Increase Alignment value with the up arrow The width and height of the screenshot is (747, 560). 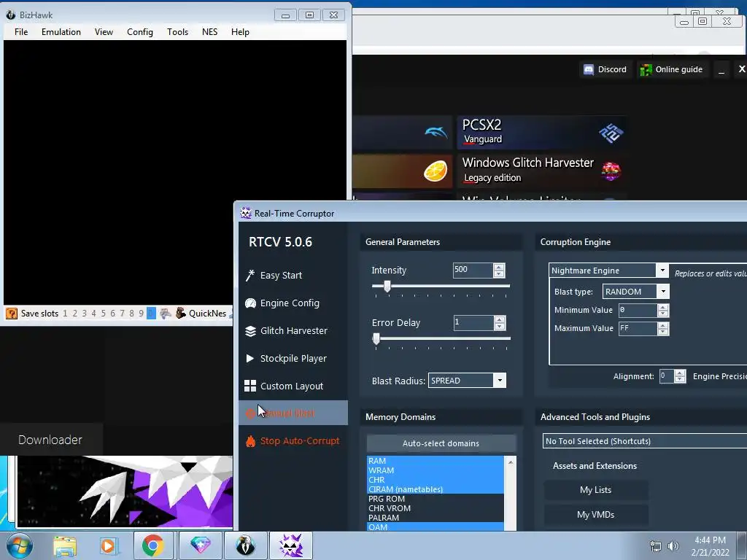tap(681, 373)
